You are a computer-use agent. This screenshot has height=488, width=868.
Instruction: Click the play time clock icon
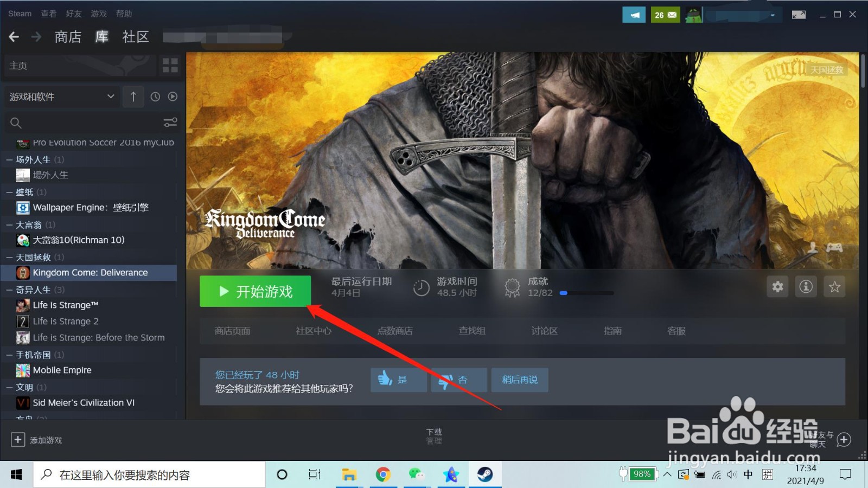[422, 288]
